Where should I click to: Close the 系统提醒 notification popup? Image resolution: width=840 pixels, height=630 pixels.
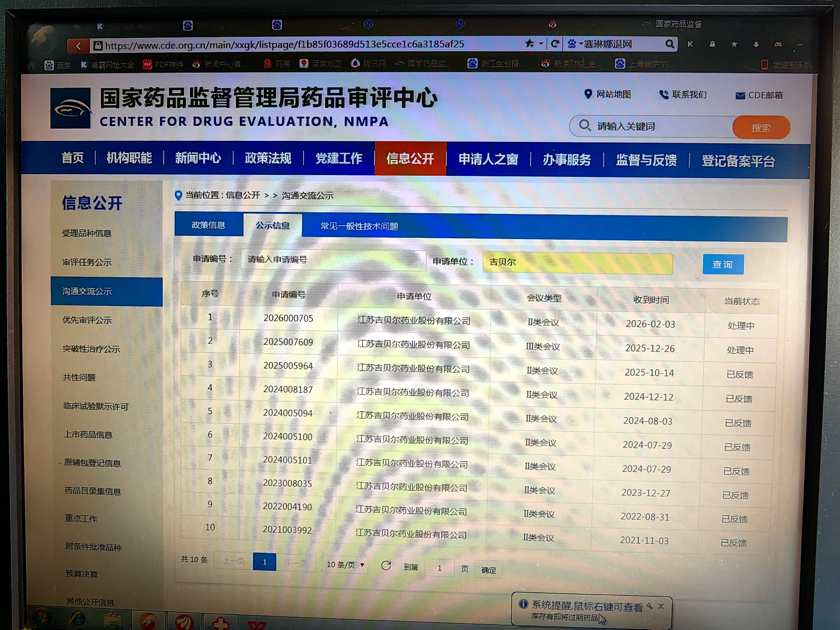(661, 606)
